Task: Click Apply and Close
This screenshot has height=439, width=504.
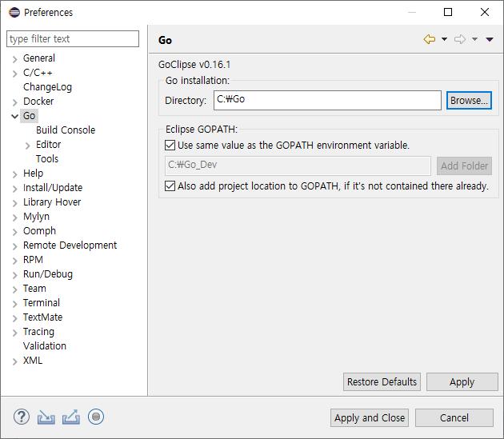Action: [x=370, y=417]
